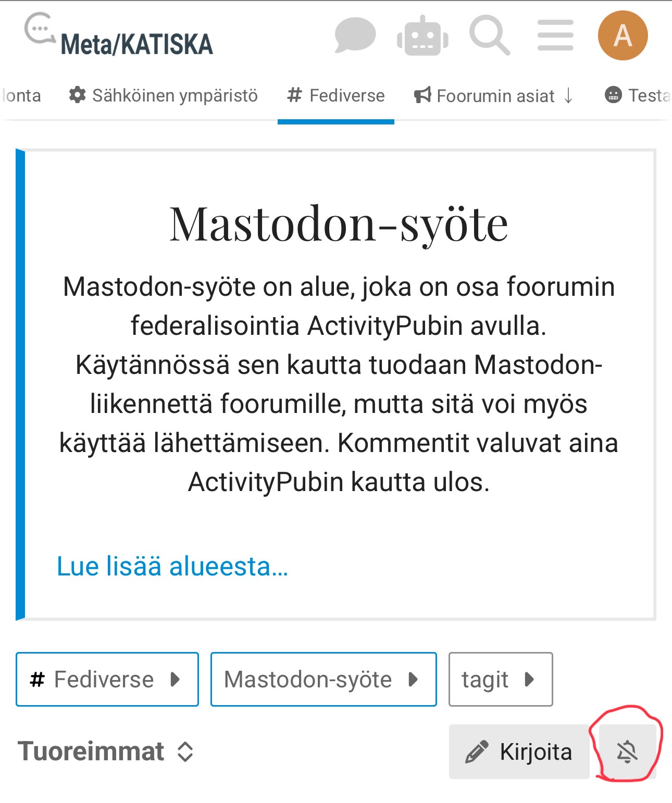Click the pencil Kirjoita button
672x803 pixels.
[x=519, y=752]
